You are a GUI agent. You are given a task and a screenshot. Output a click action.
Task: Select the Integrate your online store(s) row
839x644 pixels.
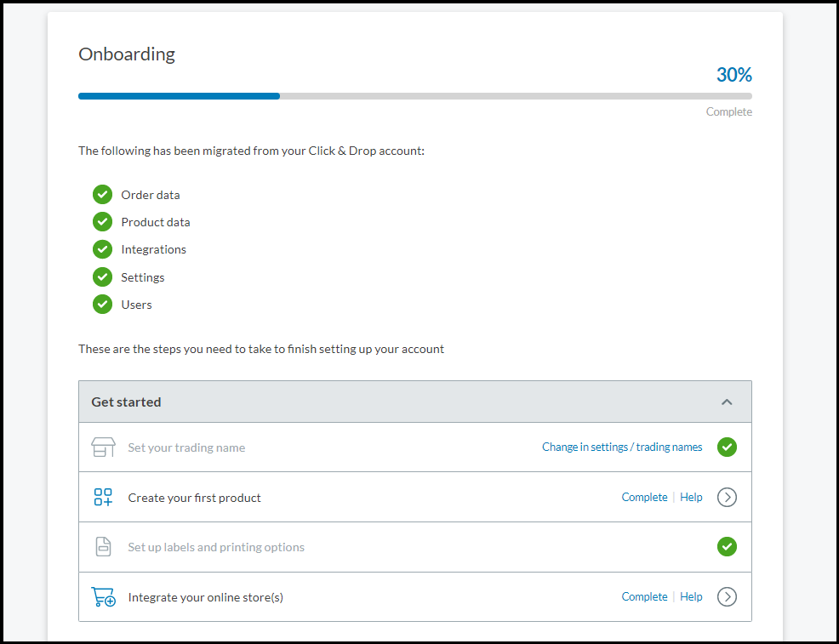415,597
